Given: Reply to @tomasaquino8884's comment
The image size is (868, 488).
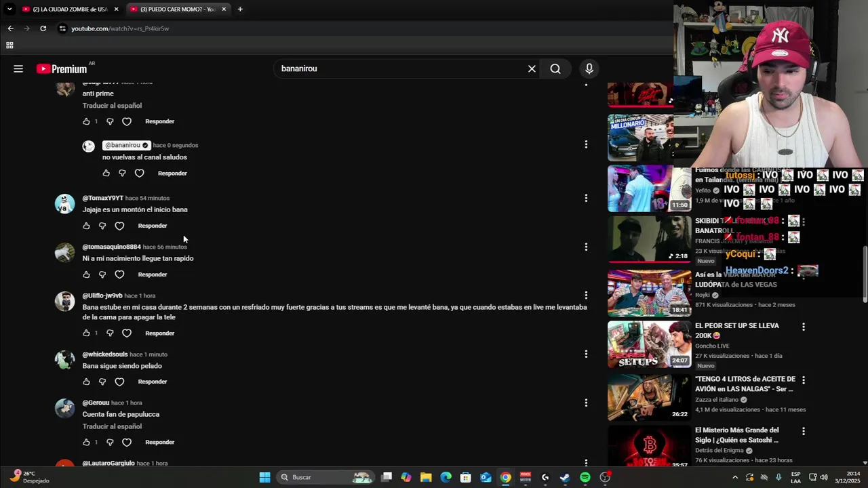Looking at the screenshot, I should click(153, 274).
